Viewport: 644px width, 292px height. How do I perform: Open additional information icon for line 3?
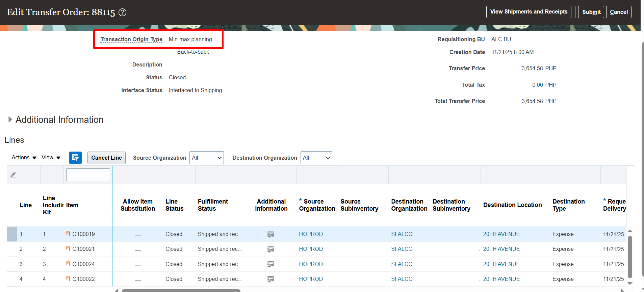[271, 264]
